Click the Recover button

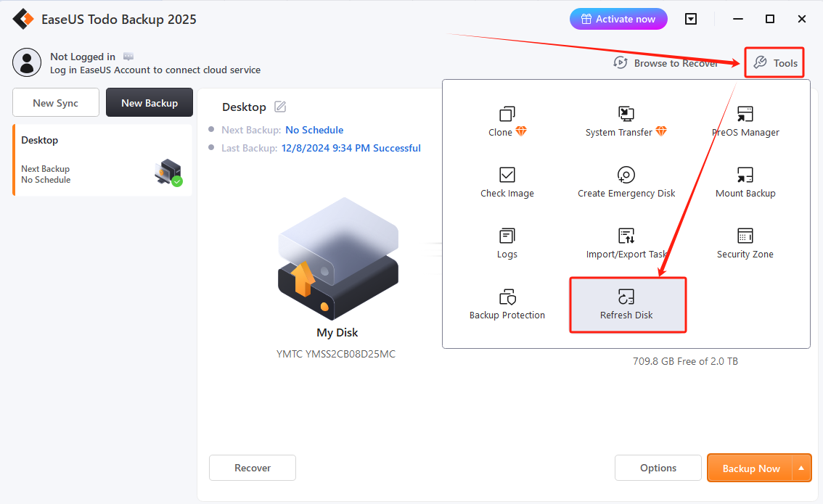pos(253,468)
